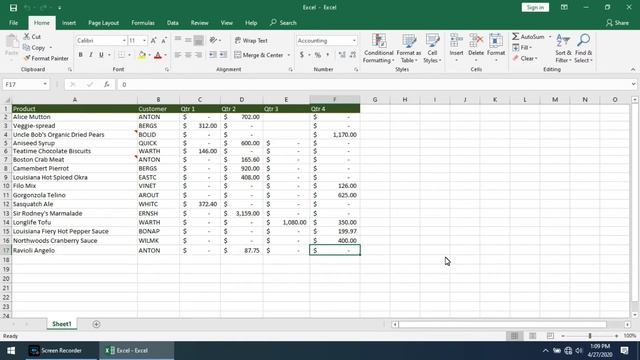Viewport: 640px width, 360px height.
Task: Switch to the Review tab
Action: [199, 23]
